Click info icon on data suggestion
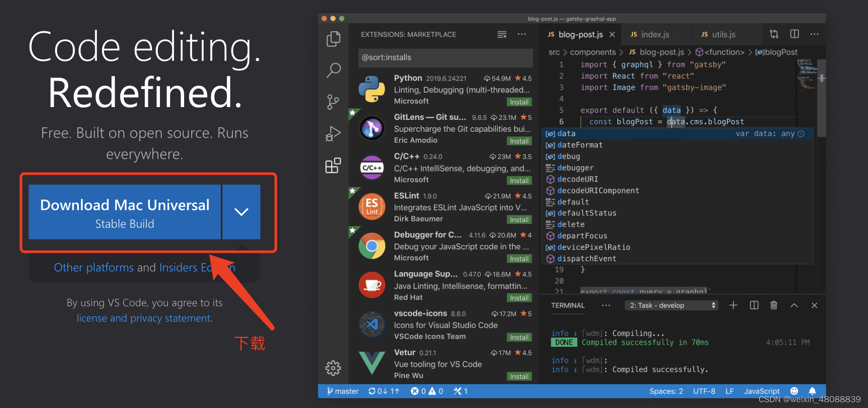Screen dimensions: 868x408 tap(801, 134)
